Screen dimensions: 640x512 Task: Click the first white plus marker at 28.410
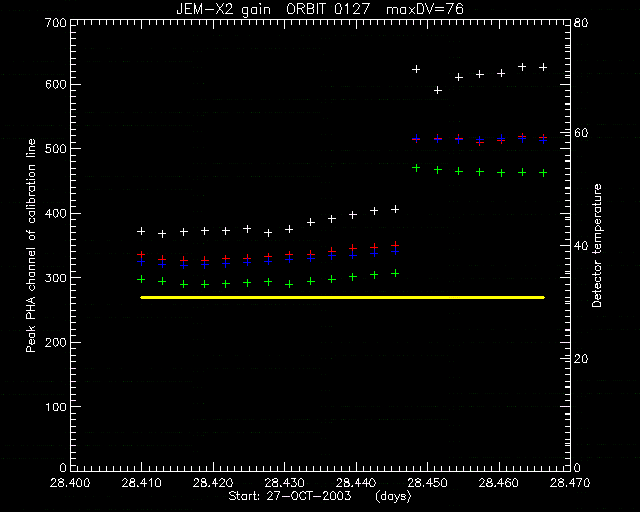coord(141,231)
